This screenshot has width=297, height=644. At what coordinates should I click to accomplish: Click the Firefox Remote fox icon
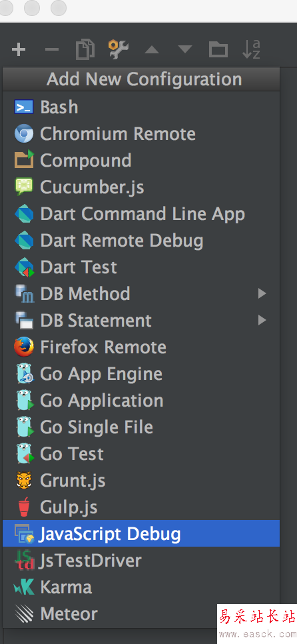point(24,347)
